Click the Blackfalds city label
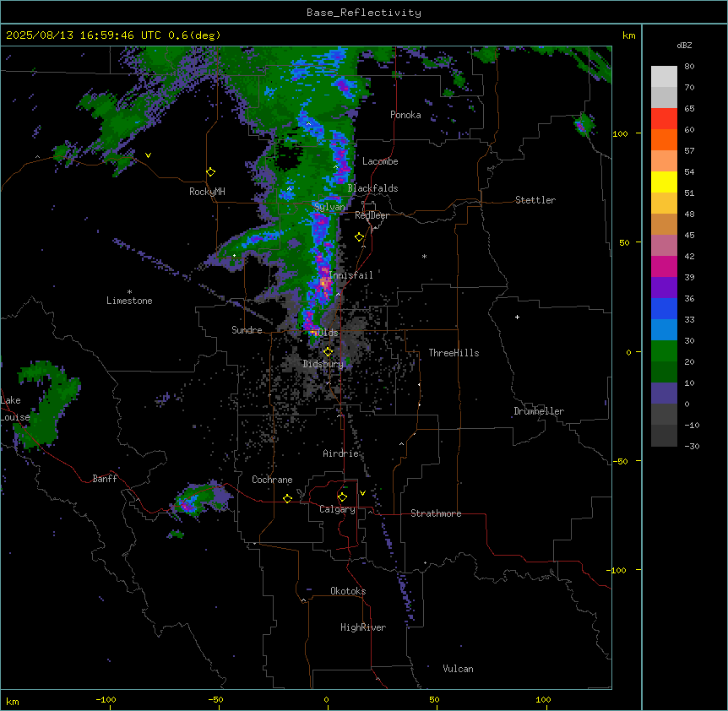This screenshot has height=711, width=728. 372,188
